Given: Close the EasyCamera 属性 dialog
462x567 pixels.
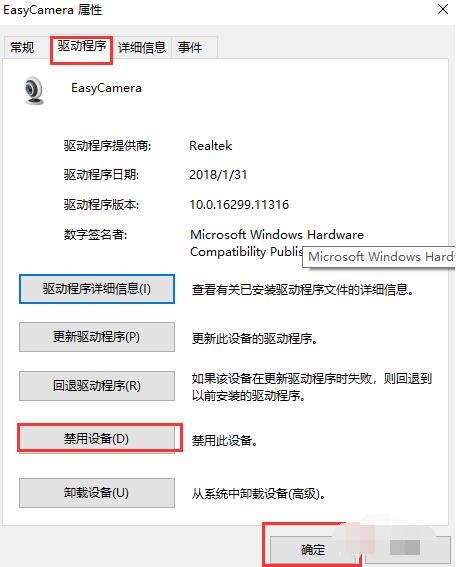Looking at the screenshot, I should coord(443,9).
